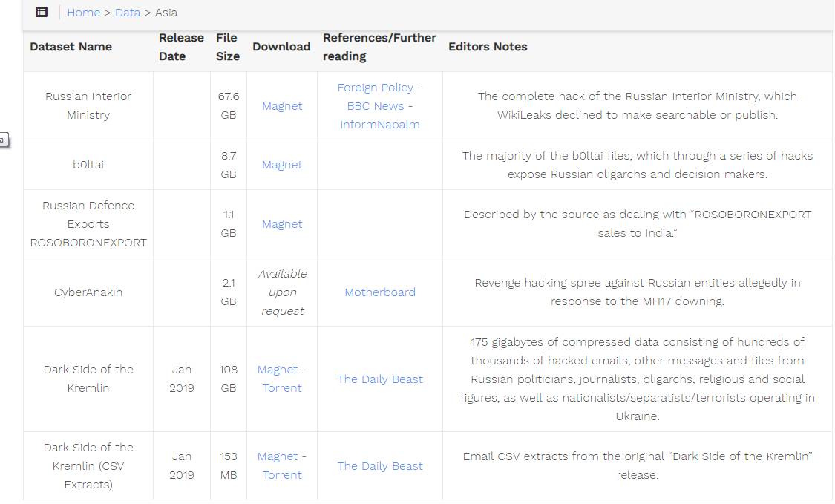Open the Foreign Policy reference link
This screenshot has width=835, height=504.
click(375, 88)
